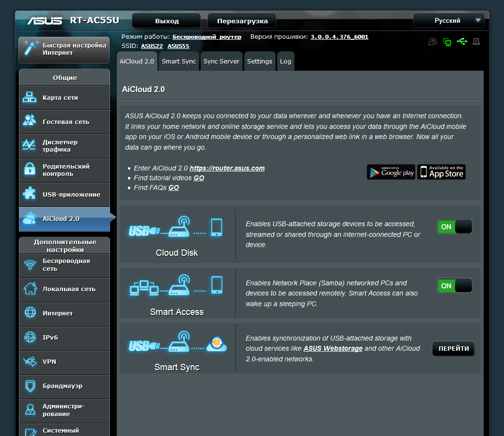Switch to the AiCloud 2.0 tab
The image size is (504, 436).
[x=137, y=61]
